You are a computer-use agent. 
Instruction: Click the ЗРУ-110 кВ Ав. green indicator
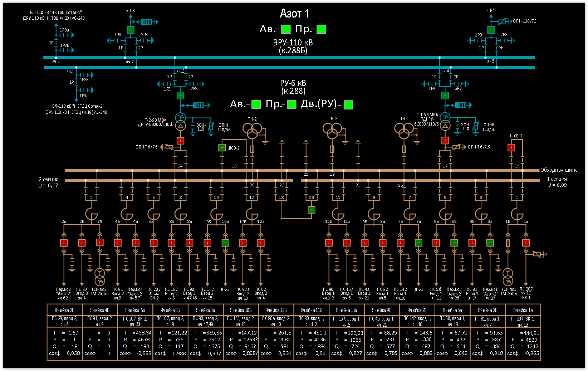[x=286, y=29]
